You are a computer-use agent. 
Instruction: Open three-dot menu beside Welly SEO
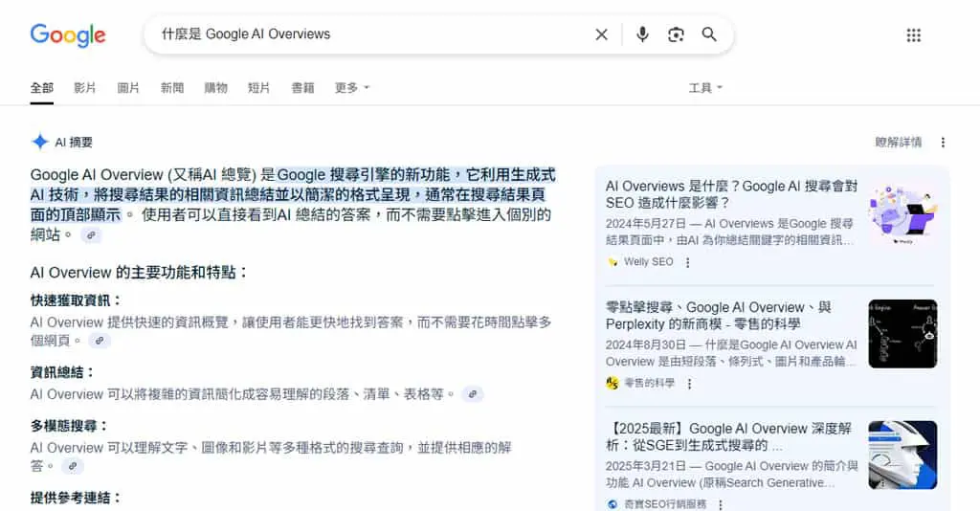click(x=687, y=262)
